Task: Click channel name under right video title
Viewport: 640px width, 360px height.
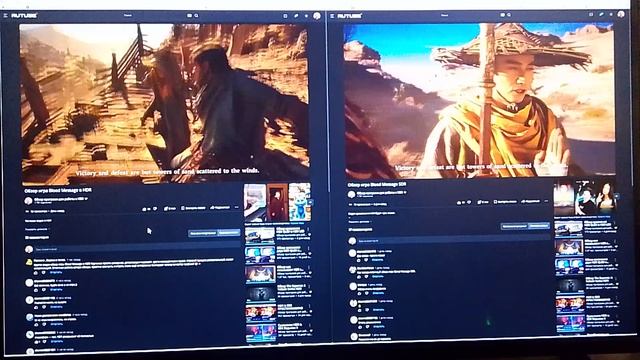Action: coord(380,193)
